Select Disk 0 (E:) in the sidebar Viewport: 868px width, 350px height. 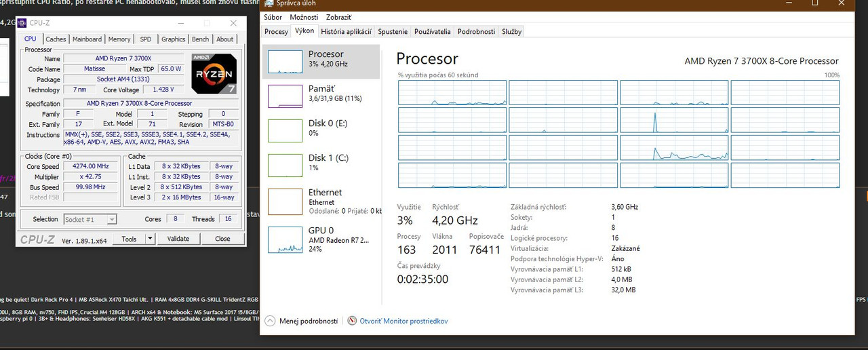[x=321, y=130]
